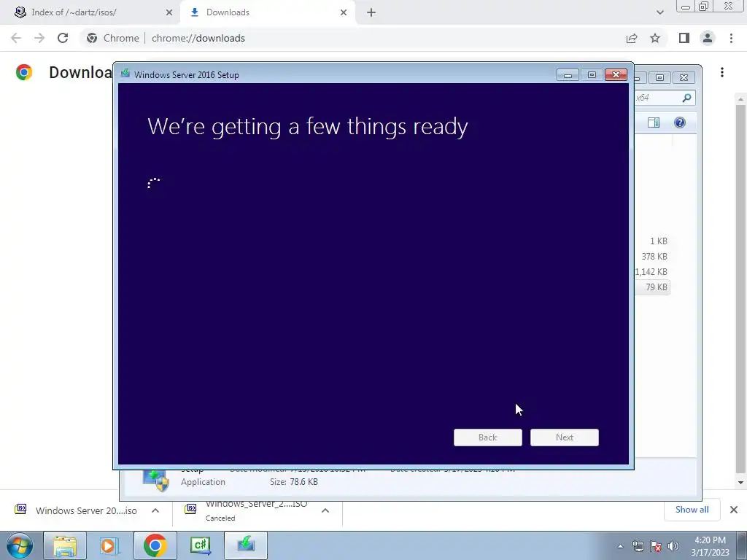Click Back in Windows Server 2016 Setup

coord(488,437)
